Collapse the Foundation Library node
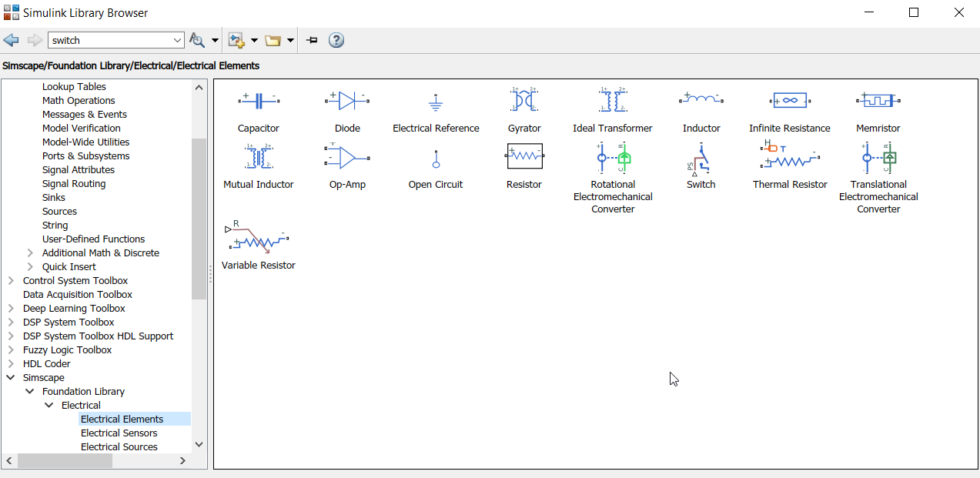The image size is (980, 478). pos(30,391)
